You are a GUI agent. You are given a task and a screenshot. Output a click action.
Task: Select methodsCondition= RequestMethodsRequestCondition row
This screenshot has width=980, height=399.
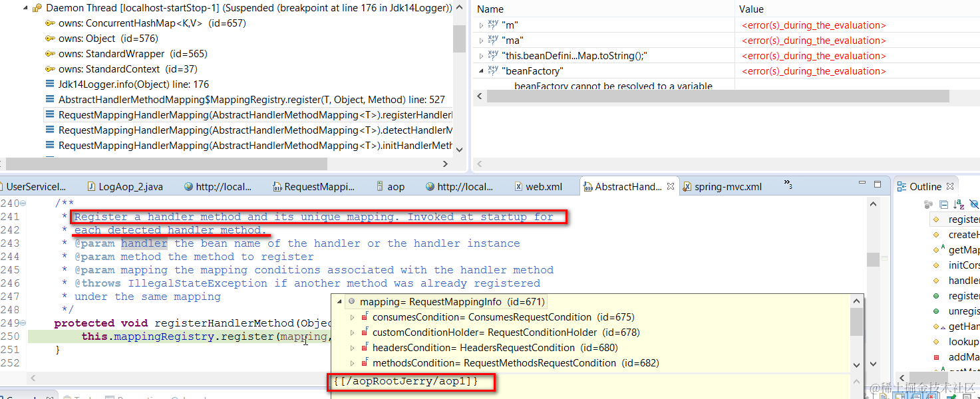[x=509, y=363]
